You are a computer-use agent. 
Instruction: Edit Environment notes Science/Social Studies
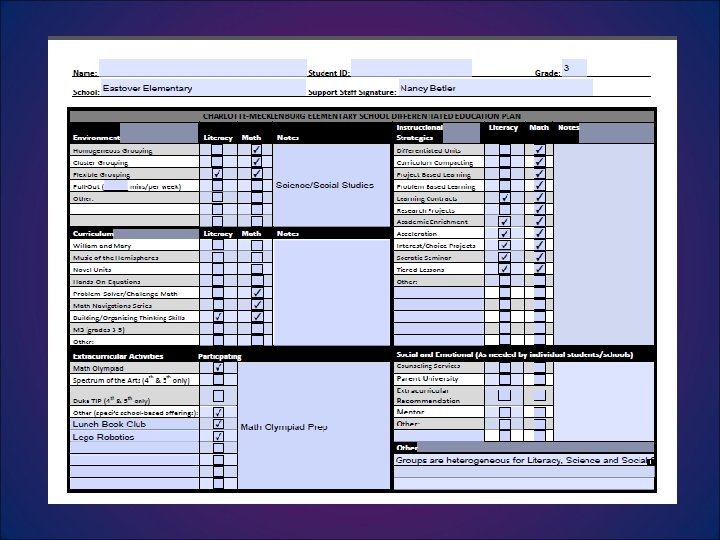pyautogui.click(x=331, y=185)
